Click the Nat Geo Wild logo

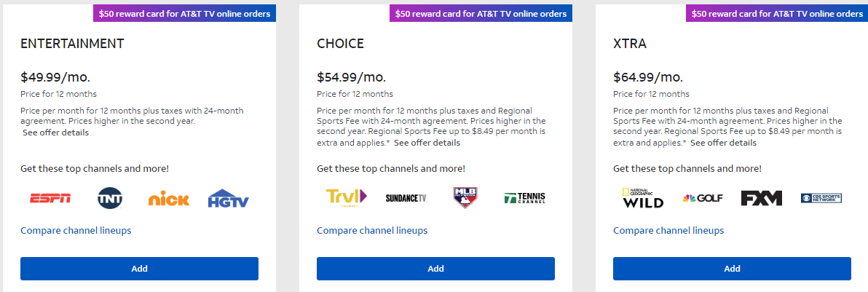click(x=643, y=198)
